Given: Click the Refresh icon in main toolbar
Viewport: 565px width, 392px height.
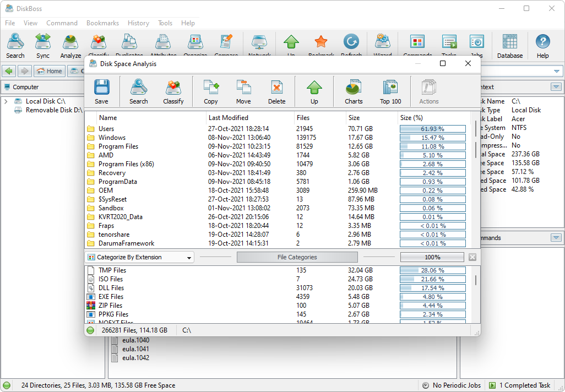Looking at the screenshot, I should click(351, 42).
